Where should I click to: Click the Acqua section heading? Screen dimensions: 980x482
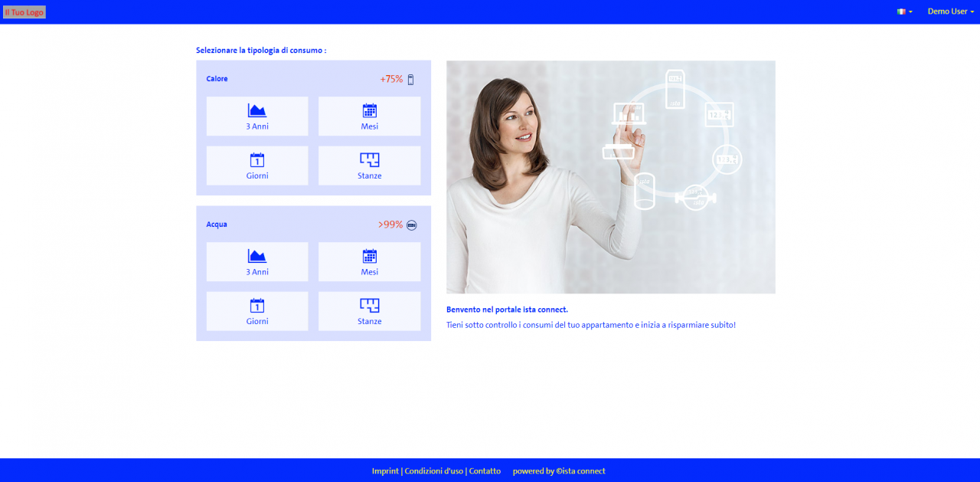[217, 225]
